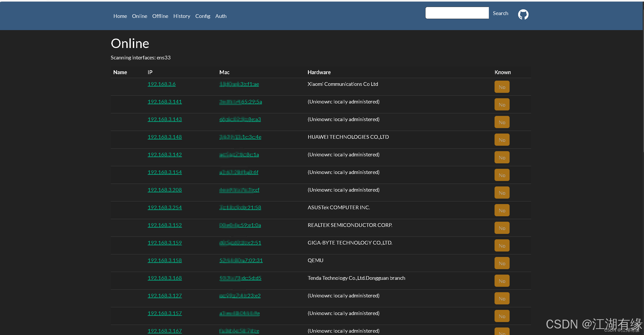644x335 pixels.
Task: Open the MAC link ending dc:5d:d5
Action: pos(240,278)
